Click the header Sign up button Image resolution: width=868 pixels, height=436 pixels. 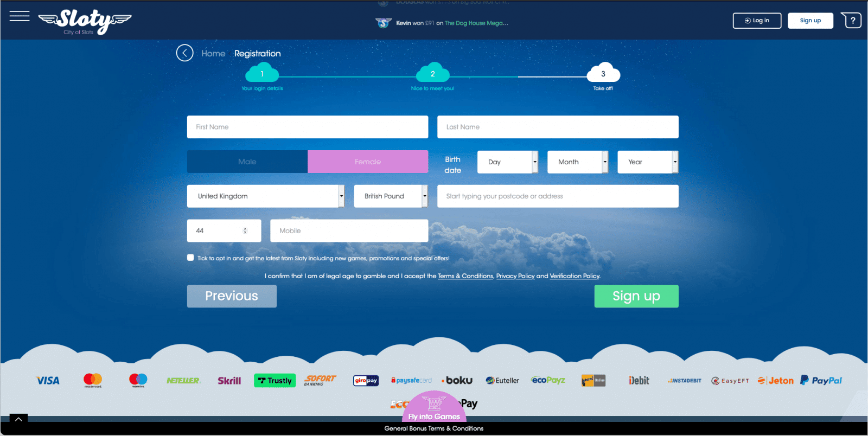click(810, 21)
